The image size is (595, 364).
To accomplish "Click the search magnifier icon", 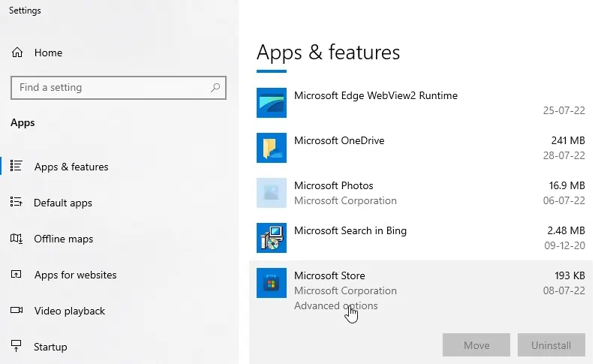I will click(215, 88).
